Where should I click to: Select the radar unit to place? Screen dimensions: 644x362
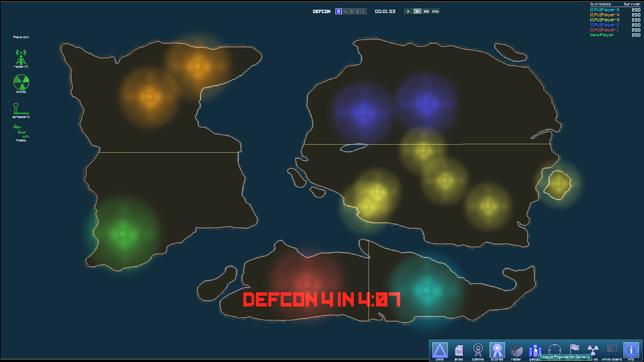21,58
